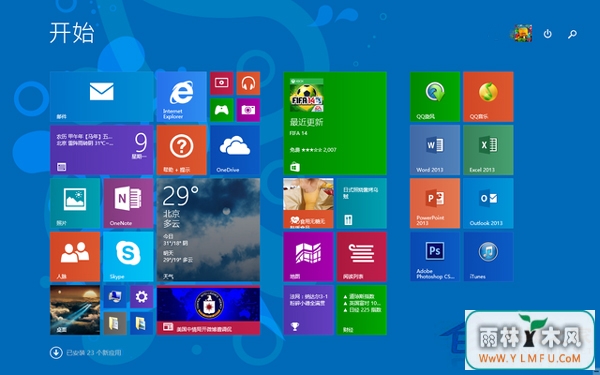This screenshot has width=600, height=375.
Task: Open the Music tile with headphones
Action: 248,83
